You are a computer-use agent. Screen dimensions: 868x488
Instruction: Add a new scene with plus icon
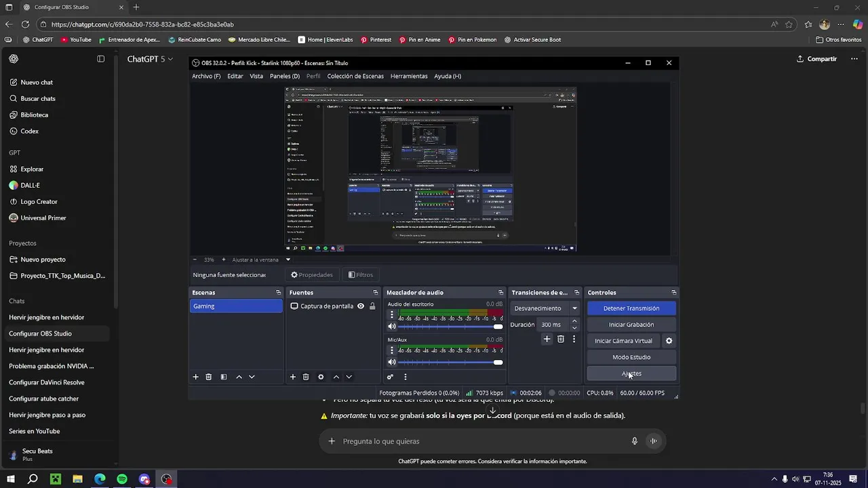196,377
